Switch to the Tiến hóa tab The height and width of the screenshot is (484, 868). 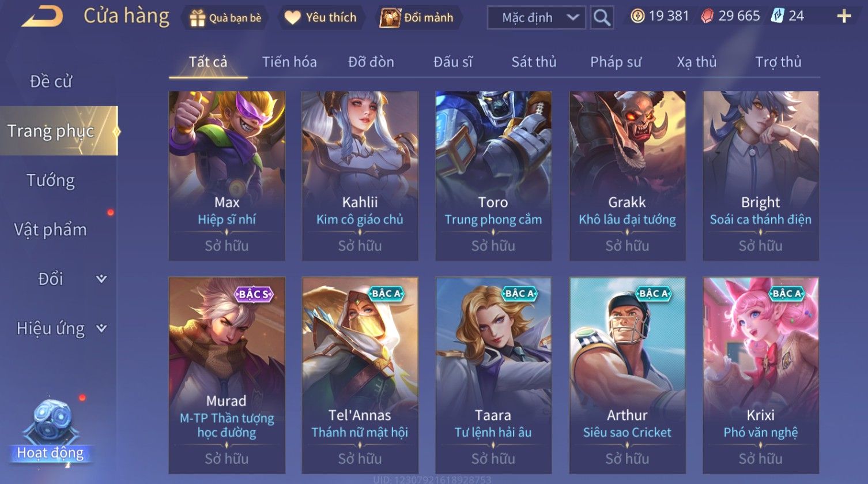coord(289,62)
